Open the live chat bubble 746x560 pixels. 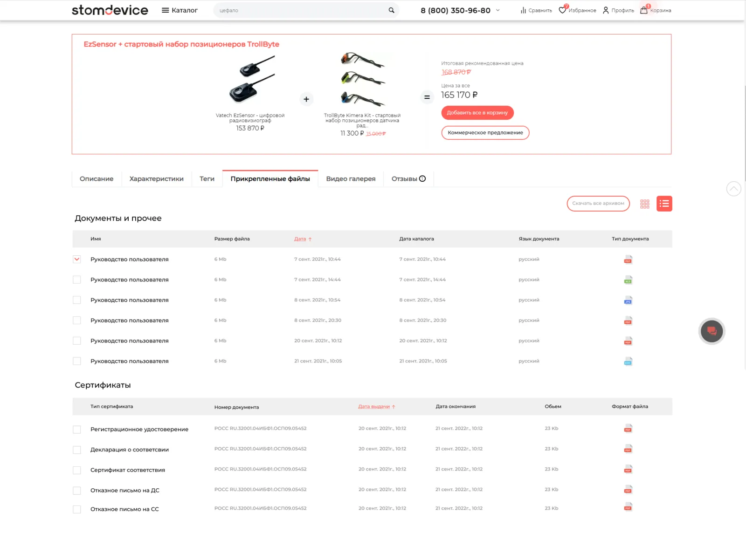click(712, 331)
